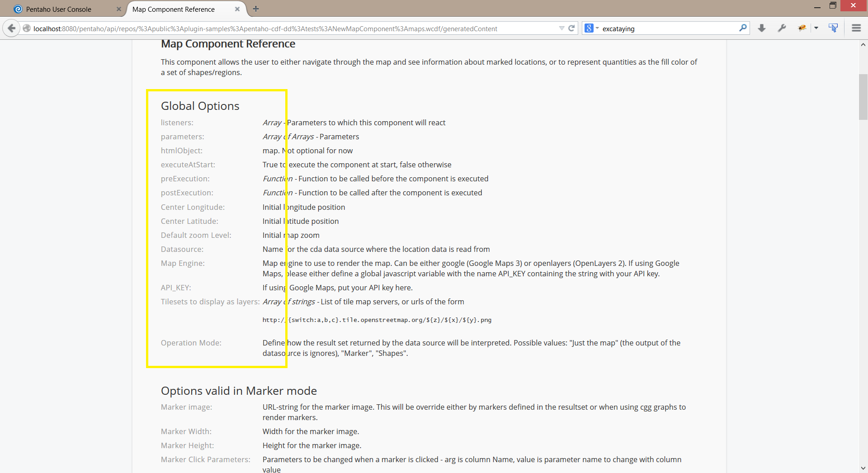
Task: Click the scrollbar down arrow
Action: (863, 468)
